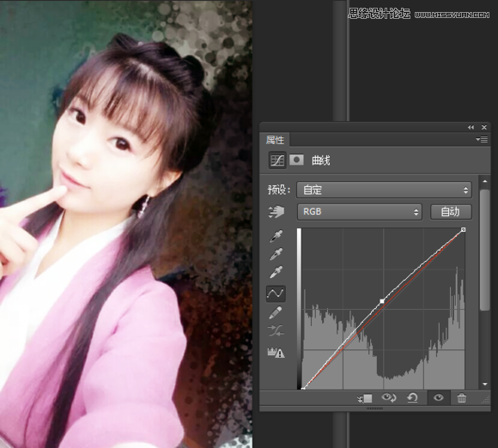Screen dimensions: 498x448
Task: Click the smooth curve values icon
Action: pyautogui.click(x=276, y=330)
